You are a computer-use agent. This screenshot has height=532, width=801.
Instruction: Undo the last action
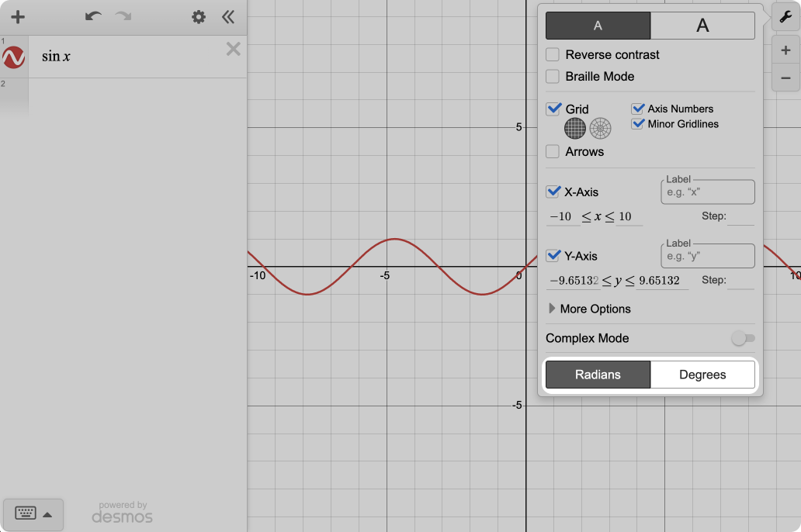click(x=93, y=17)
